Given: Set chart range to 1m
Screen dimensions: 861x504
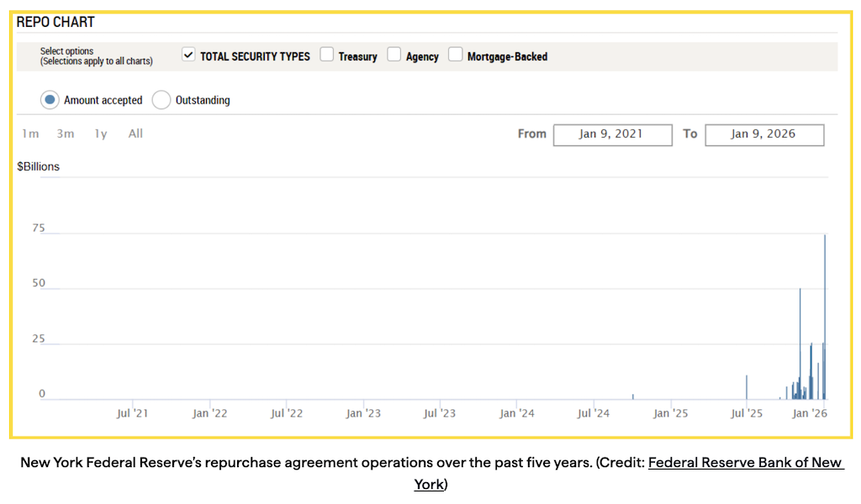Looking at the screenshot, I should (30, 134).
